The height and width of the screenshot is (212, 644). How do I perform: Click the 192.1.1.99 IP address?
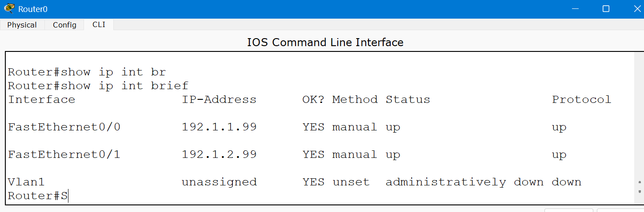219,127
